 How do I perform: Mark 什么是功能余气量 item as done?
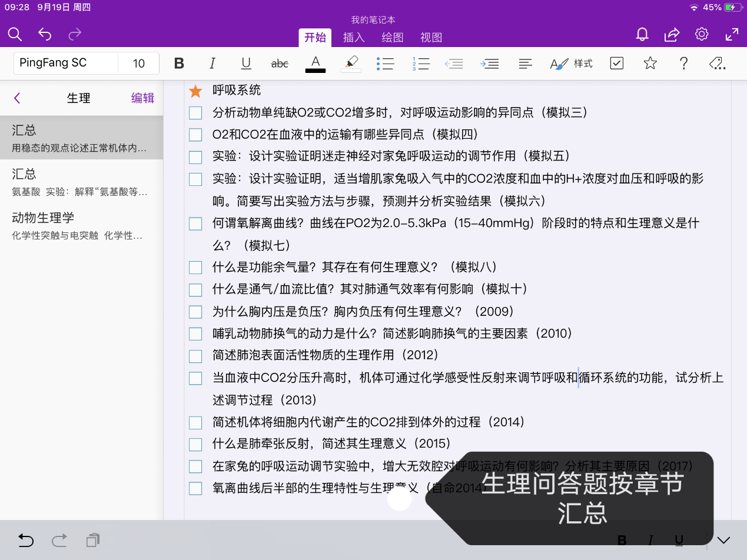coord(195,268)
